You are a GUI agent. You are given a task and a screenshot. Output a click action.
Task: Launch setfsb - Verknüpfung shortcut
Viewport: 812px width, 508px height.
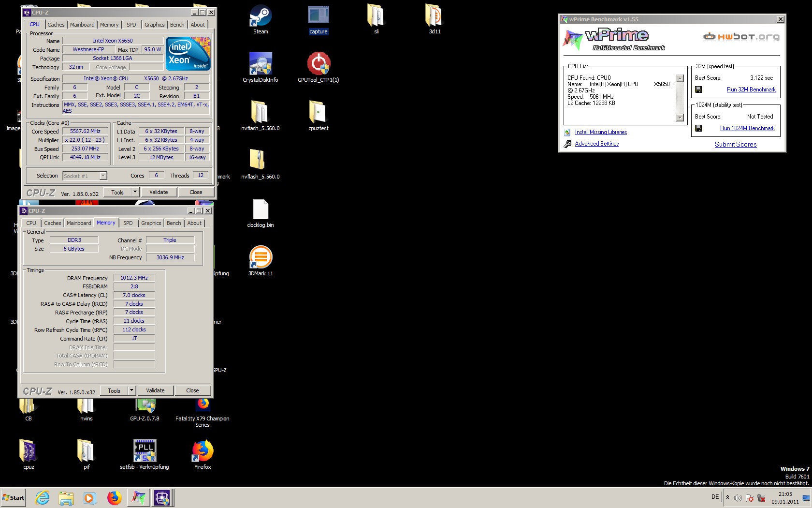point(145,454)
